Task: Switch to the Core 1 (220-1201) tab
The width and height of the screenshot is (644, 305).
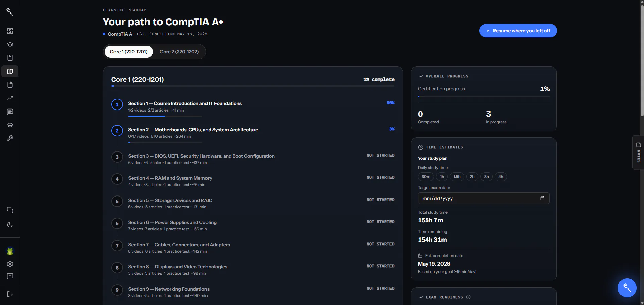Action: point(129,52)
